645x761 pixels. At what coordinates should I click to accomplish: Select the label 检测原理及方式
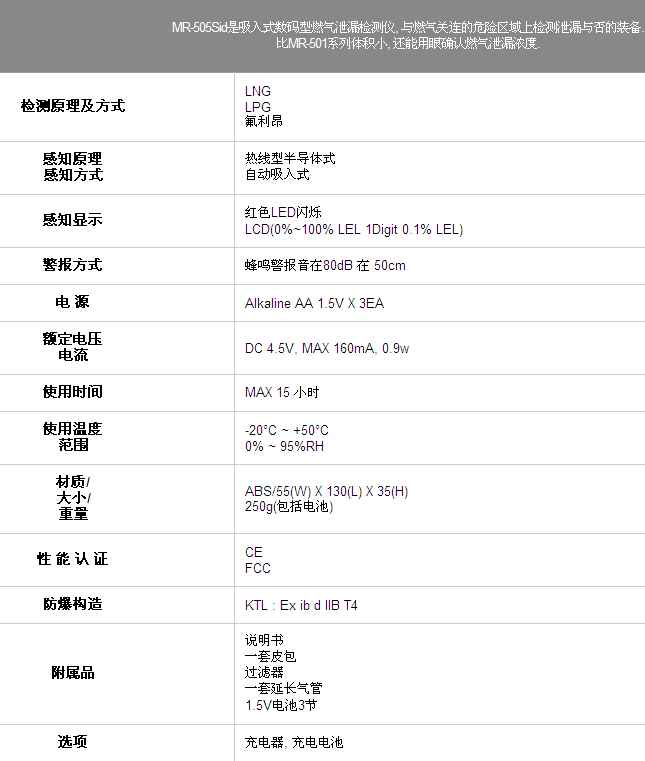pyautogui.click(x=73, y=106)
